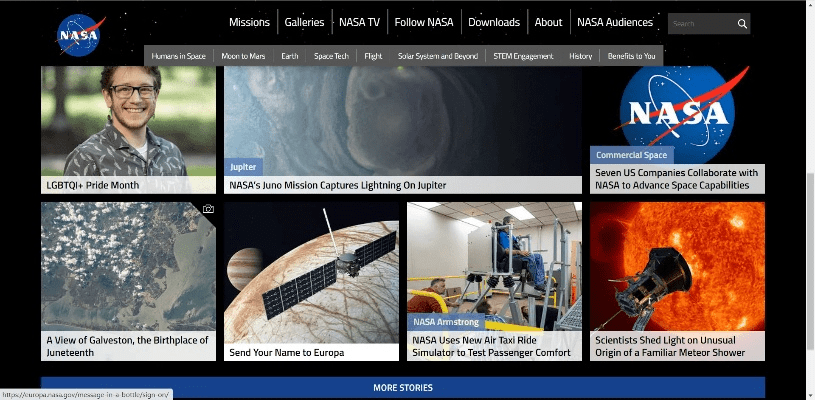Select the Moon to Mars topic

pos(243,56)
